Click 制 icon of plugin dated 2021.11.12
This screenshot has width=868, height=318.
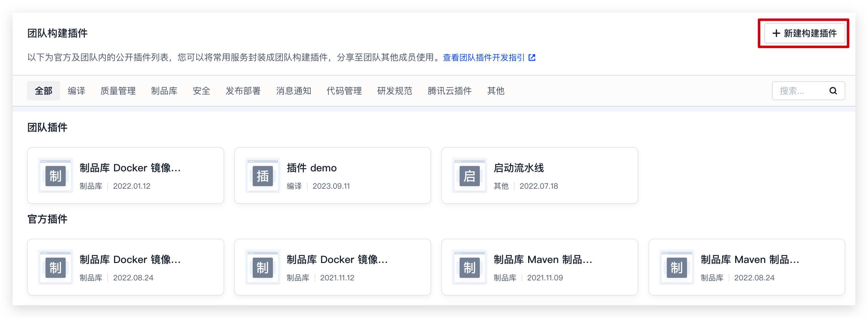(262, 267)
